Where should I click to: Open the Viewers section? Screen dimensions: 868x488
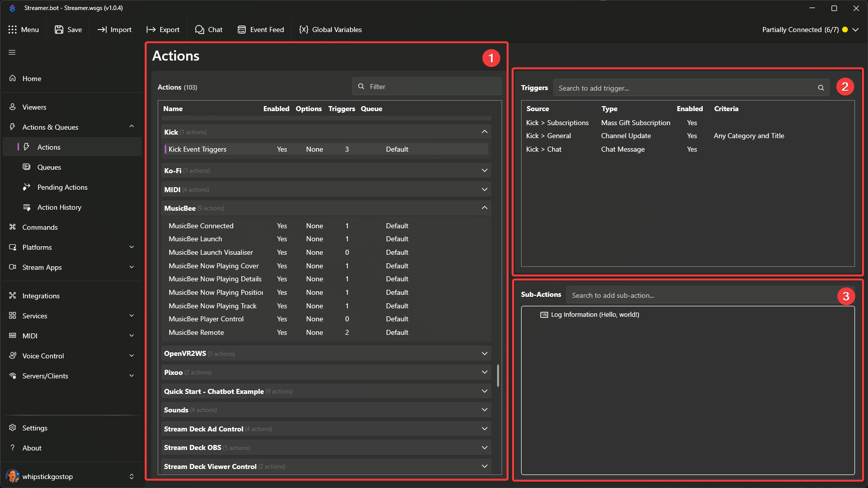coord(35,107)
